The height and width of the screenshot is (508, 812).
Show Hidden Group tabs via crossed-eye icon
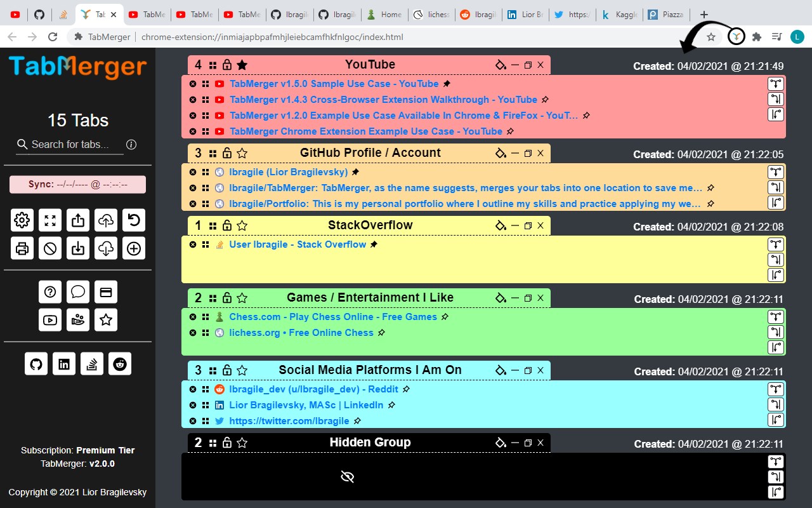point(347,477)
